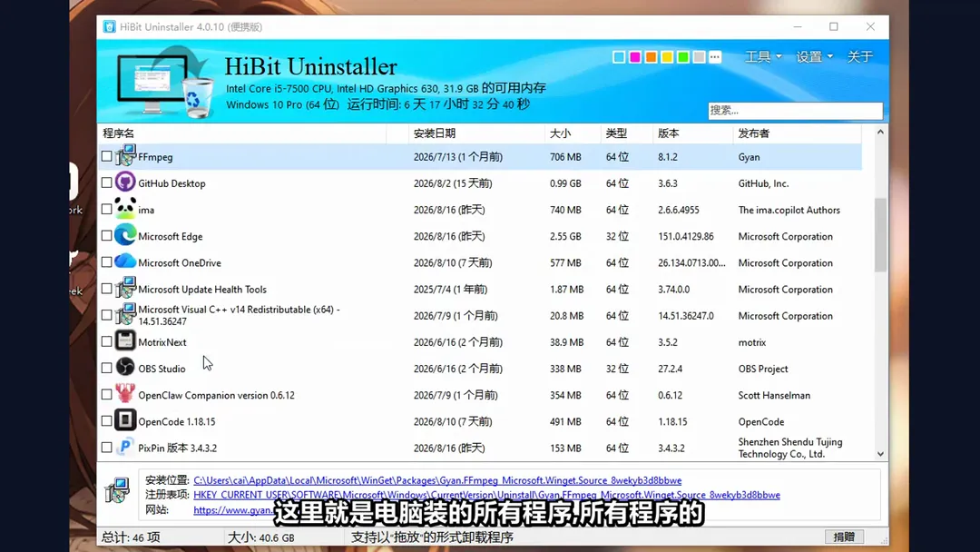Click version 151.0.4129.86 cell
The height and width of the screenshot is (552, 980).
pyautogui.click(x=686, y=236)
